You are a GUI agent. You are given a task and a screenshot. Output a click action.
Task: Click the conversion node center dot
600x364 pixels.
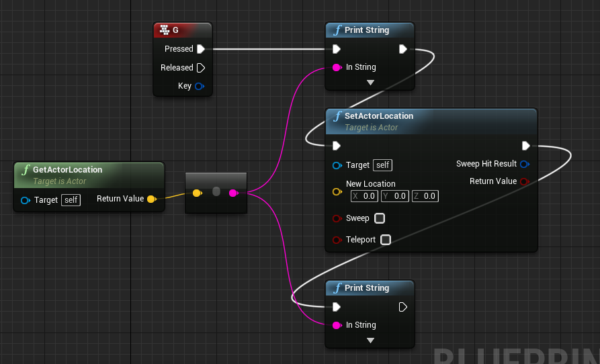(216, 191)
